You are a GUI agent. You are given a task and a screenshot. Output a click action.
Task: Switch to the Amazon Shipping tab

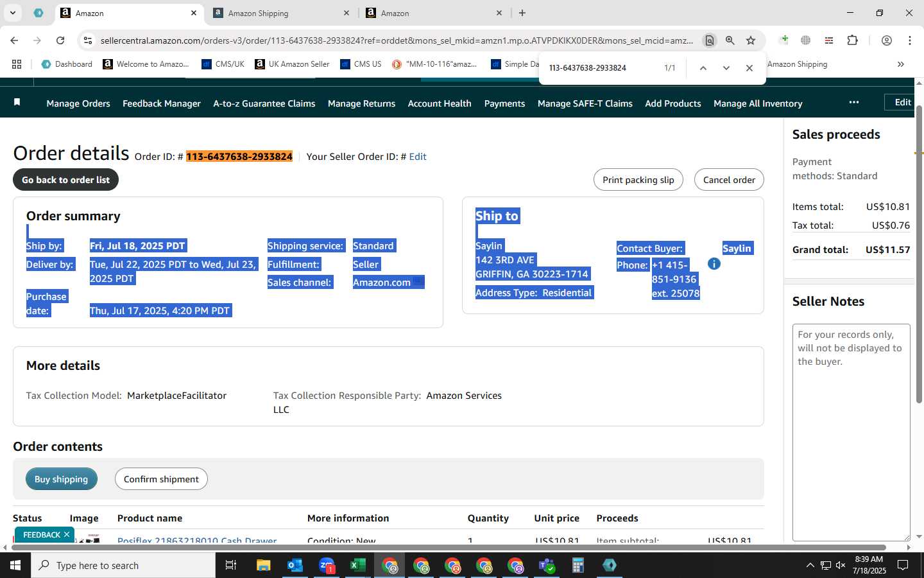tap(282, 13)
